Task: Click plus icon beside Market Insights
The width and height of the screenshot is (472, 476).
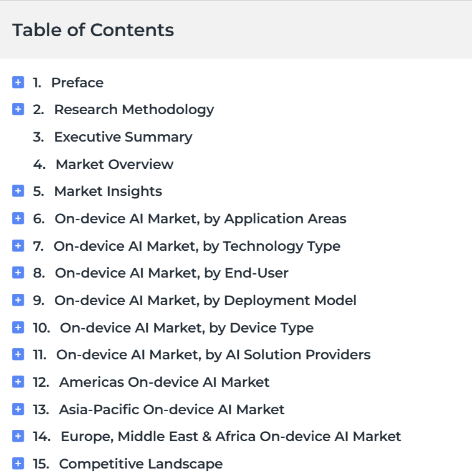Action: (18, 192)
